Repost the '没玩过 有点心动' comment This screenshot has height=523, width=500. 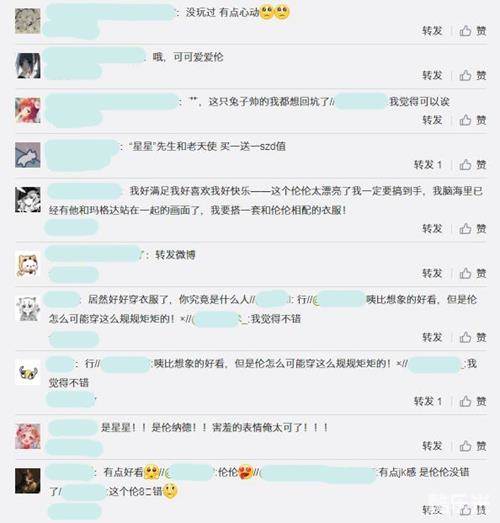point(432,31)
